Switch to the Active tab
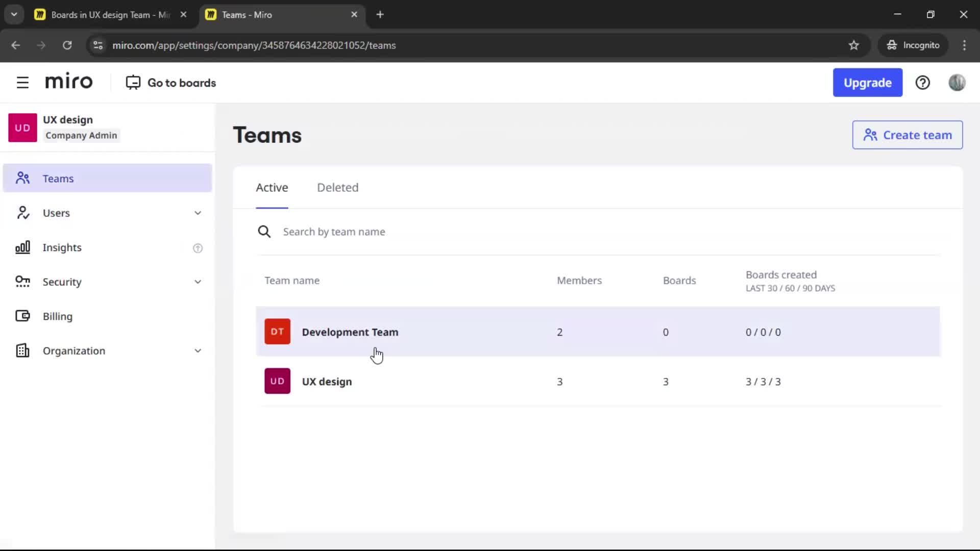 point(272,188)
